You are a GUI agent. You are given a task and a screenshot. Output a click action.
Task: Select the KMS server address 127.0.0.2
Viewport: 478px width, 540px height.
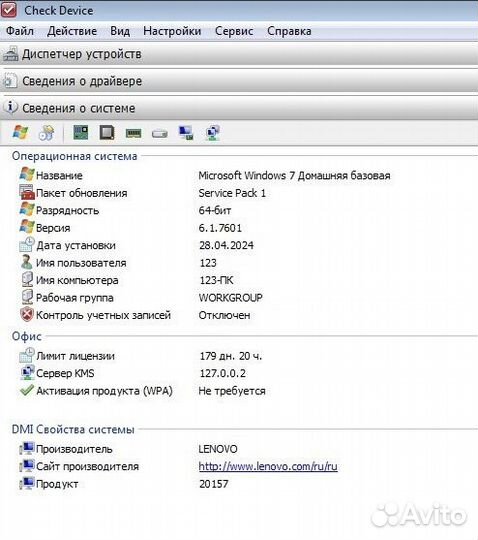coord(223,373)
